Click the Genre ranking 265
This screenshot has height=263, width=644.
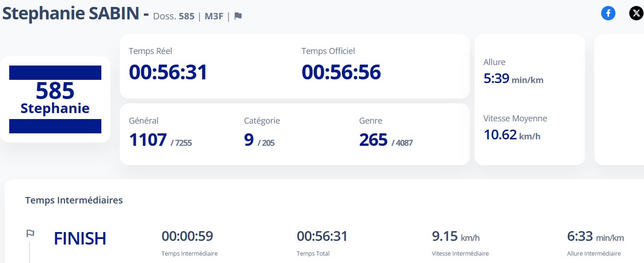click(x=373, y=140)
